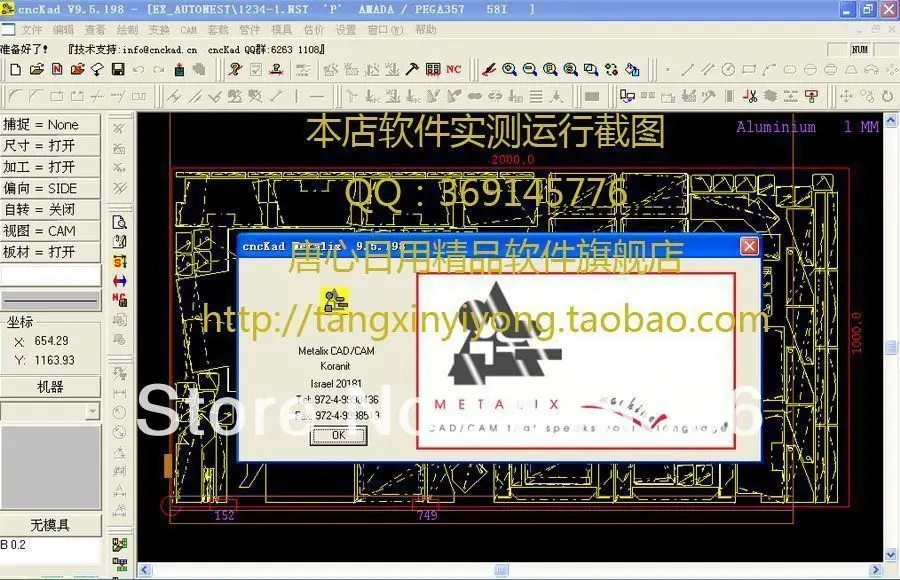The image size is (900, 580).
Task: Click the hammer punch tool icon
Action: click(412, 69)
